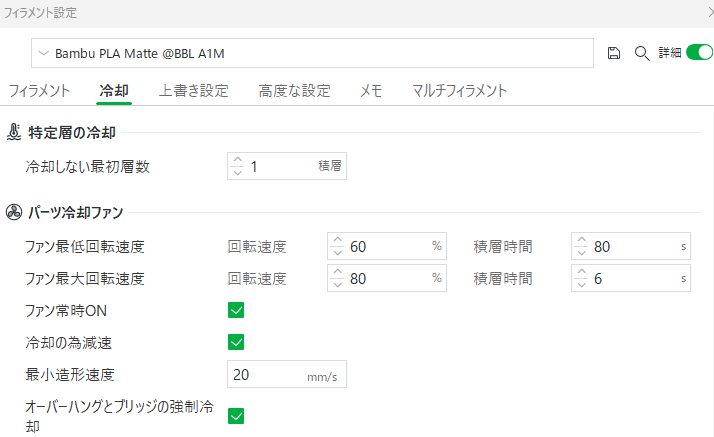Decrease ファン最大回転速度 percentage with down arrow
The image size is (714, 437).
coord(337,285)
